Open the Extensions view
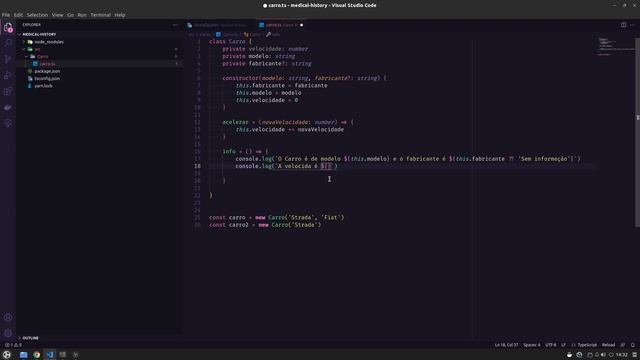 (8, 91)
